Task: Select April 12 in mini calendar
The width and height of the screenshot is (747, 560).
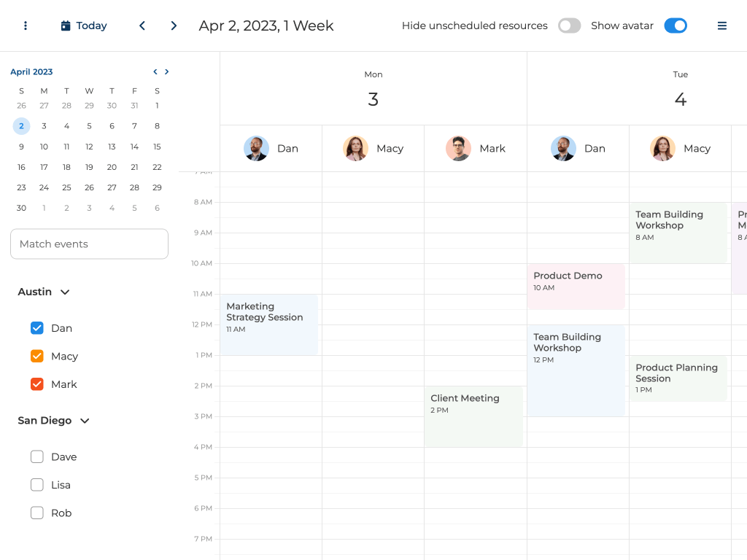Action: point(89,147)
